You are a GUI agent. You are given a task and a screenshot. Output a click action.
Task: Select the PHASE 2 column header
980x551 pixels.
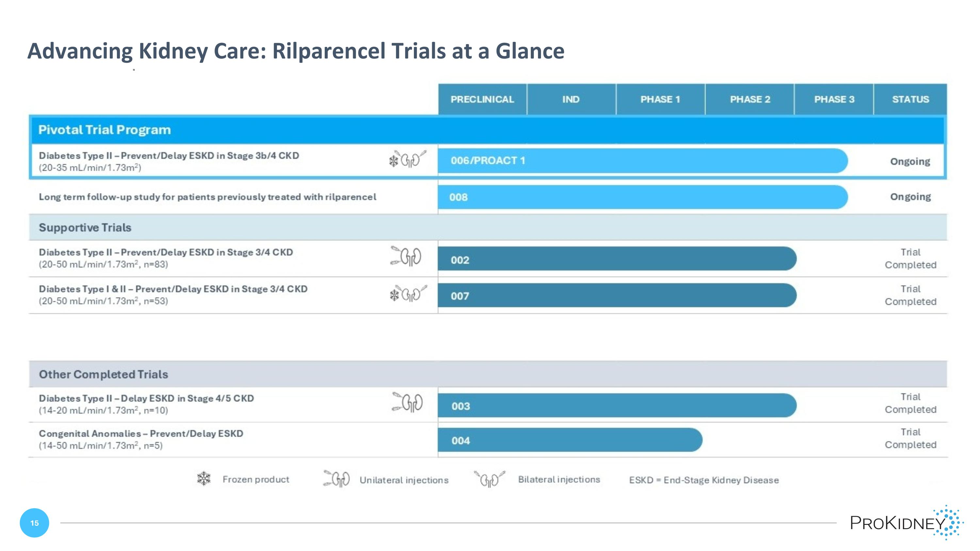[x=749, y=99]
